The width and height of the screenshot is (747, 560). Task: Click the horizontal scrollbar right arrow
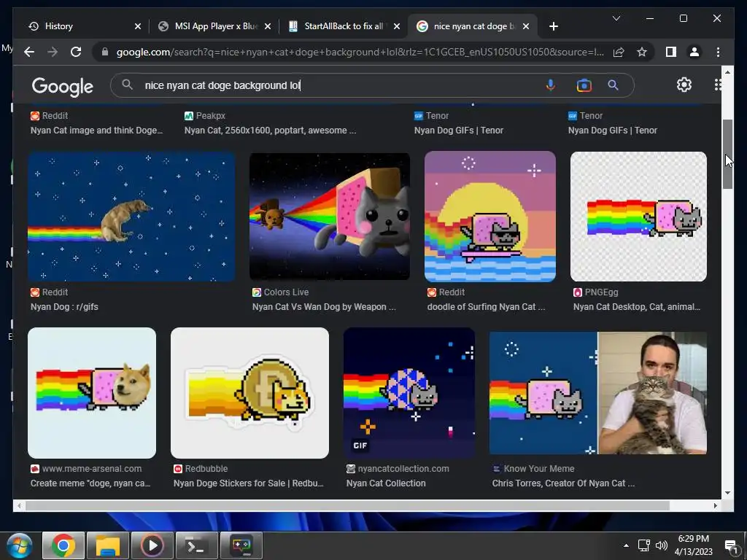[x=716, y=506]
